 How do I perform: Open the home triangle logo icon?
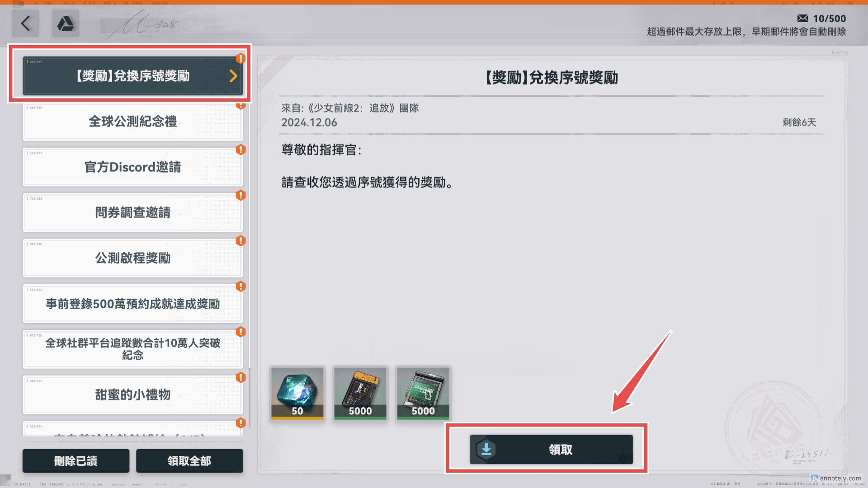click(66, 23)
